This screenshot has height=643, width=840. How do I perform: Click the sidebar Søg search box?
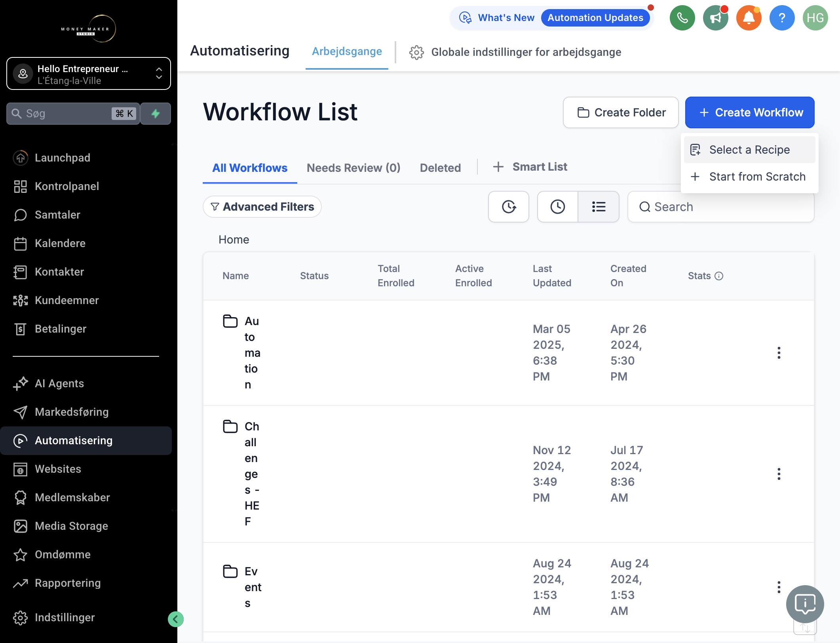pos(73,114)
